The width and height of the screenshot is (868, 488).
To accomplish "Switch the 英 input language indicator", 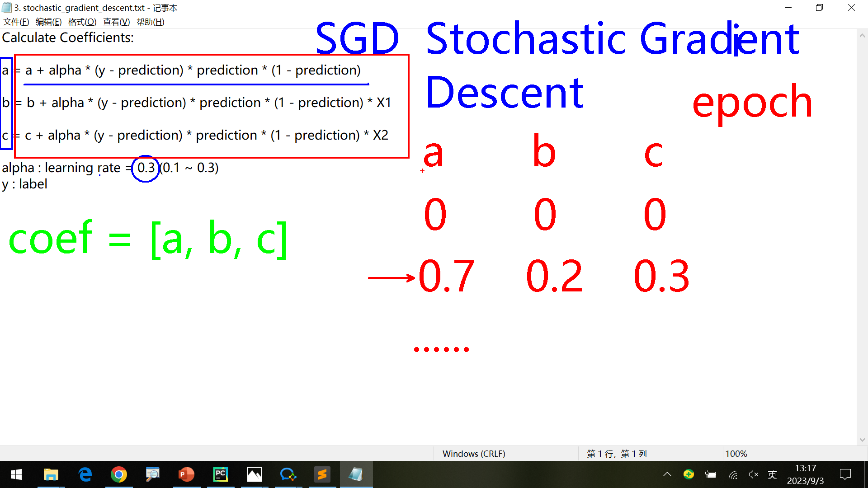I will click(772, 474).
